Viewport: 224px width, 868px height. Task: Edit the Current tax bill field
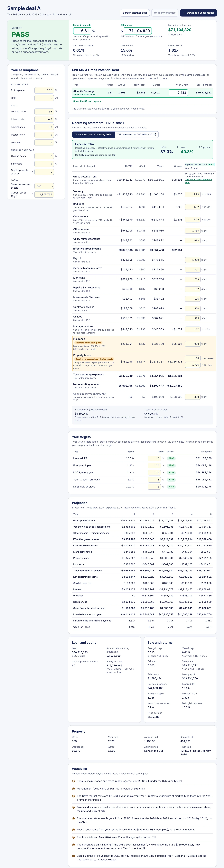pos(44,194)
